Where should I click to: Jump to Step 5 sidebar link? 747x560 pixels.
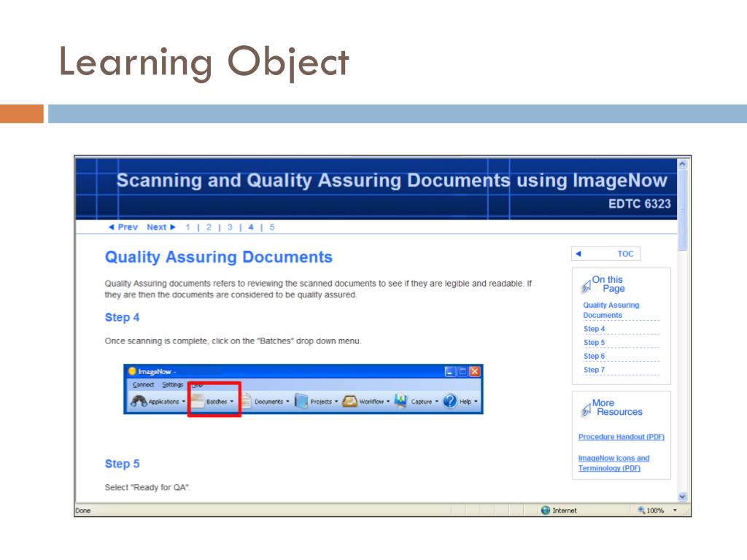tap(594, 343)
